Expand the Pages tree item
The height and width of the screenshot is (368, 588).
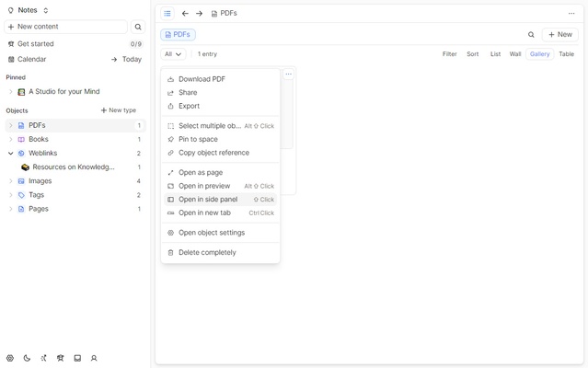(10, 209)
